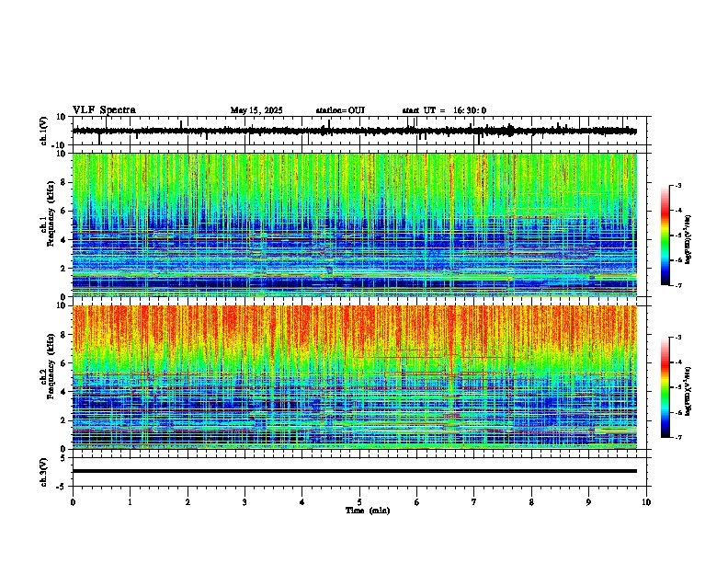Viewport: 728px width, 563px height.
Task: Click the ch.3 flat black voltage trace
Action: [x=354, y=471]
